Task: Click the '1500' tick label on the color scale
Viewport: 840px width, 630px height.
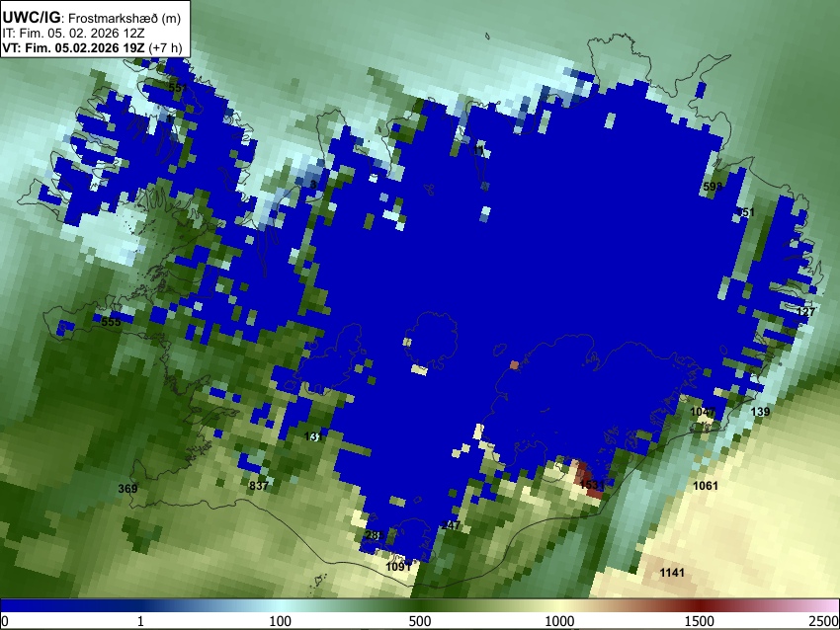Action: [x=700, y=621]
